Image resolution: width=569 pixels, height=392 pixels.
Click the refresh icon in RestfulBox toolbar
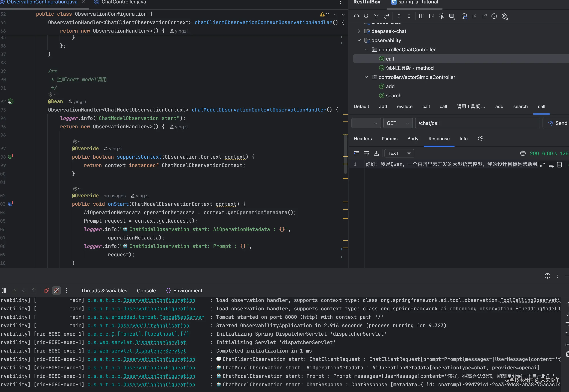(x=356, y=16)
